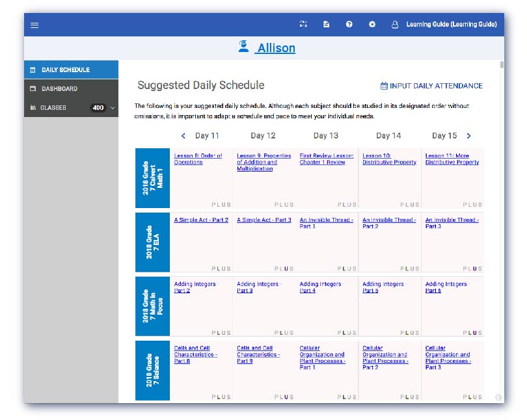The height and width of the screenshot is (420, 527).
Task: Click Input Daily Attendance
Action: point(436,86)
